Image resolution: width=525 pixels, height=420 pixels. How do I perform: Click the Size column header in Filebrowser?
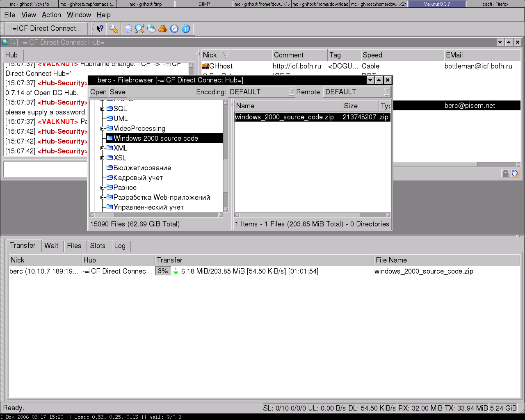(x=360, y=106)
